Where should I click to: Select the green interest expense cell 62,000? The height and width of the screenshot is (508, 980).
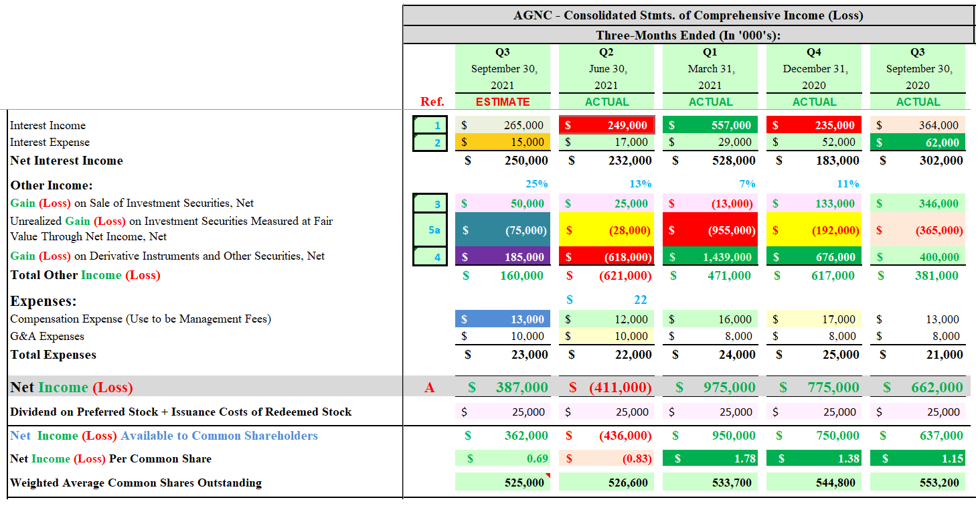(x=918, y=142)
